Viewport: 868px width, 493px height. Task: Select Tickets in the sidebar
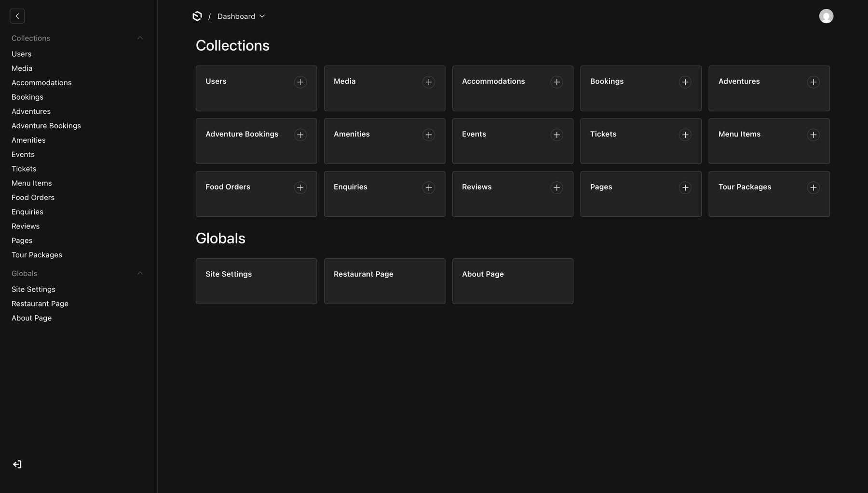point(24,169)
